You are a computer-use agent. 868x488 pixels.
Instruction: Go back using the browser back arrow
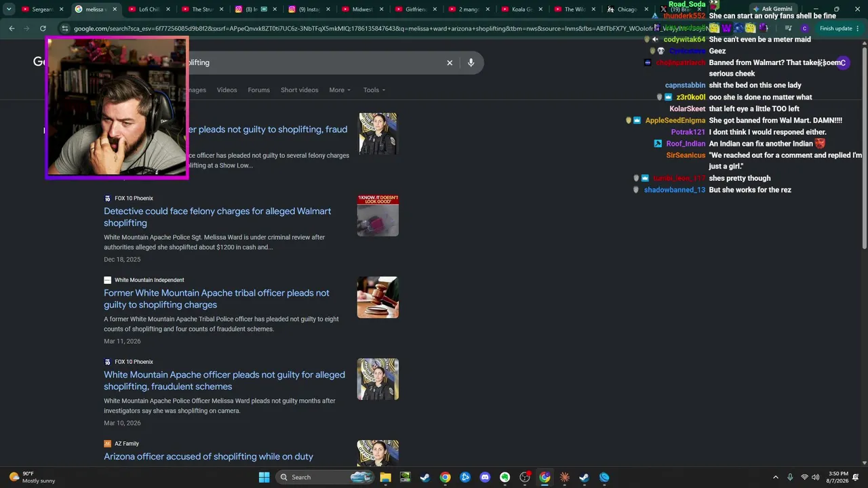[12, 28]
